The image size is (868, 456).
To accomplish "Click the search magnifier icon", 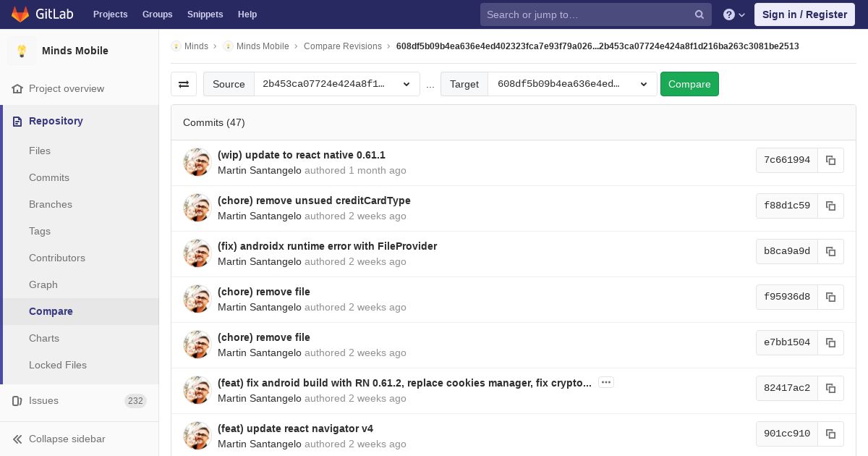I will point(699,14).
